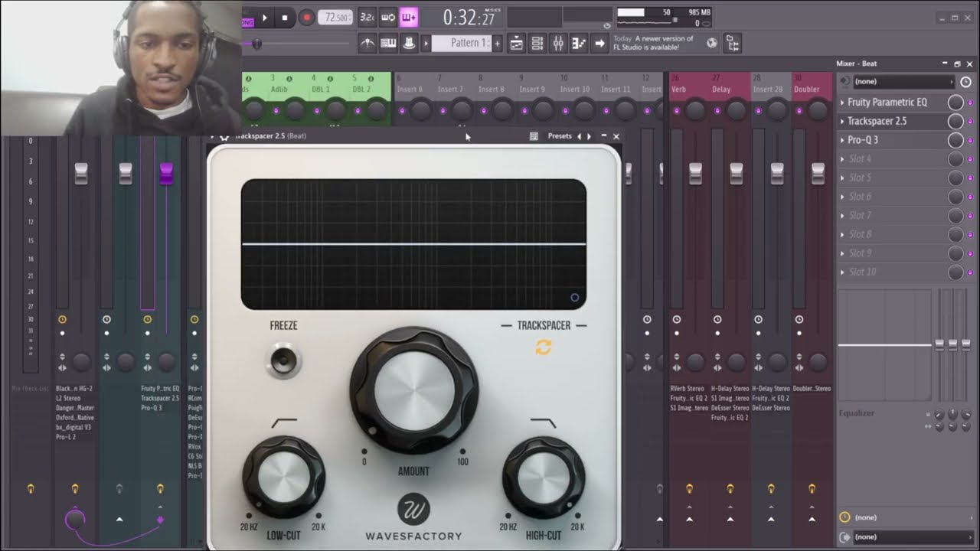The image size is (980, 551).
Task: Open the Channel rack icon
Action: pyautogui.click(x=537, y=43)
